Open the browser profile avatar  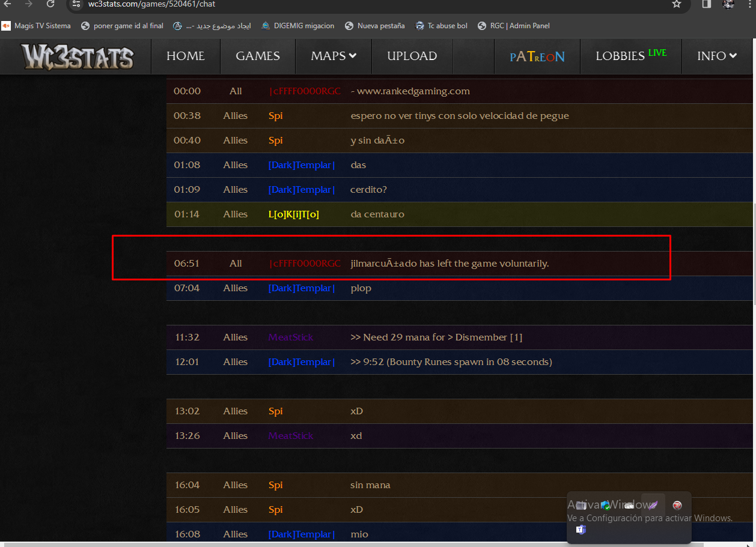coord(728,4)
